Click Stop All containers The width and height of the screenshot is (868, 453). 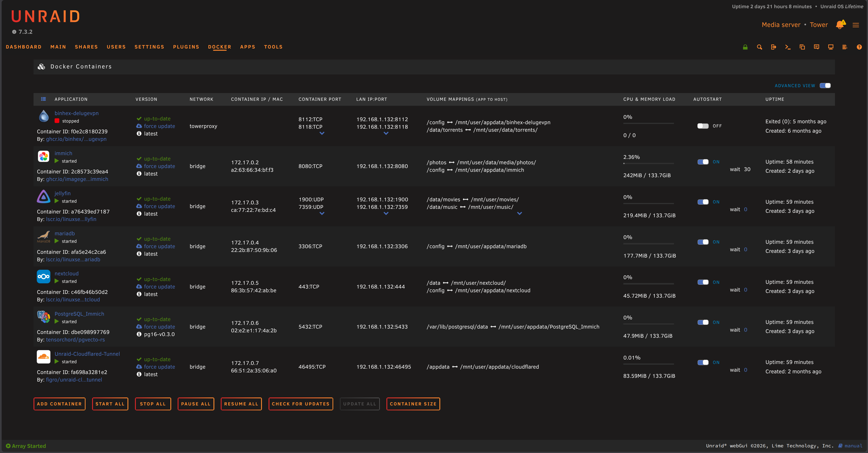(x=153, y=404)
